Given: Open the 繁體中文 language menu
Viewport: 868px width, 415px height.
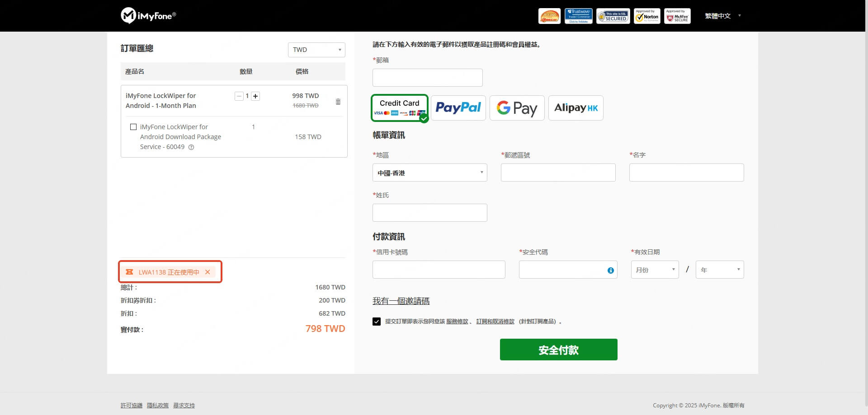Looking at the screenshot, I should click(722, 16).
